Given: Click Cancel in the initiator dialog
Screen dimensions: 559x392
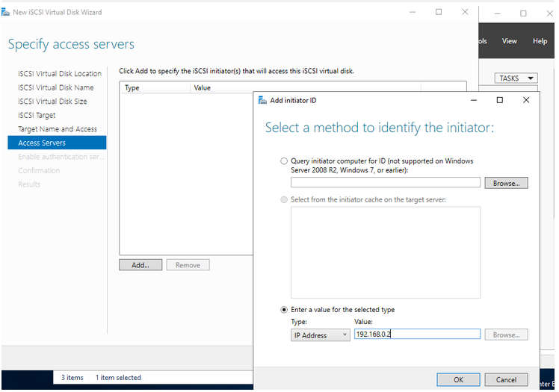Looking at the screenshot, I should point(506,379).
